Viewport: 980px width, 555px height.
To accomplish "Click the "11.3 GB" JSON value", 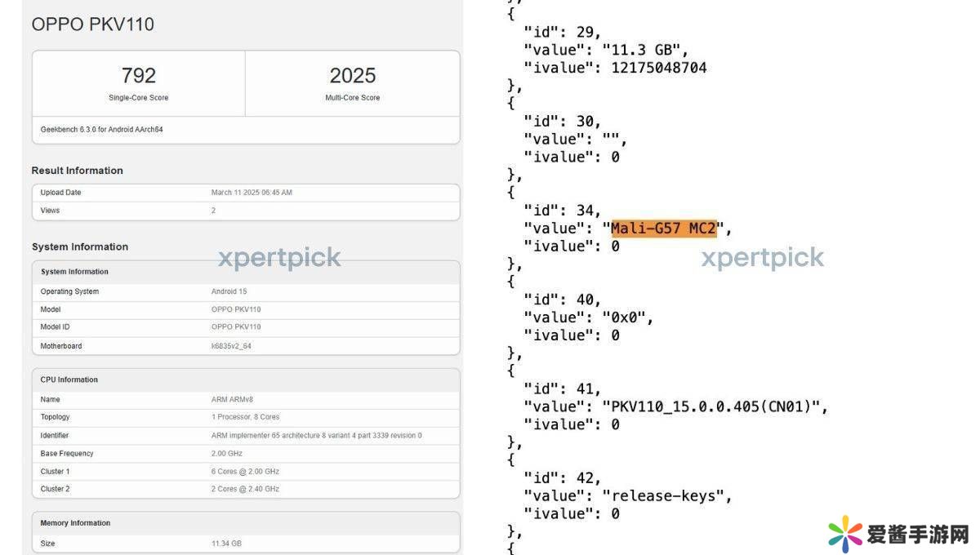I will pyautogui.click(x=644, y=50).
